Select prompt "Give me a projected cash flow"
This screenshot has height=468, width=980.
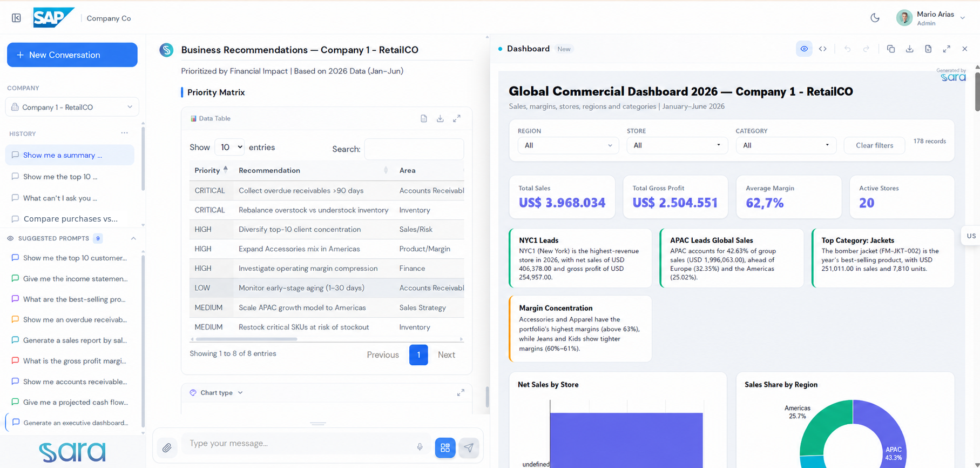70,402
